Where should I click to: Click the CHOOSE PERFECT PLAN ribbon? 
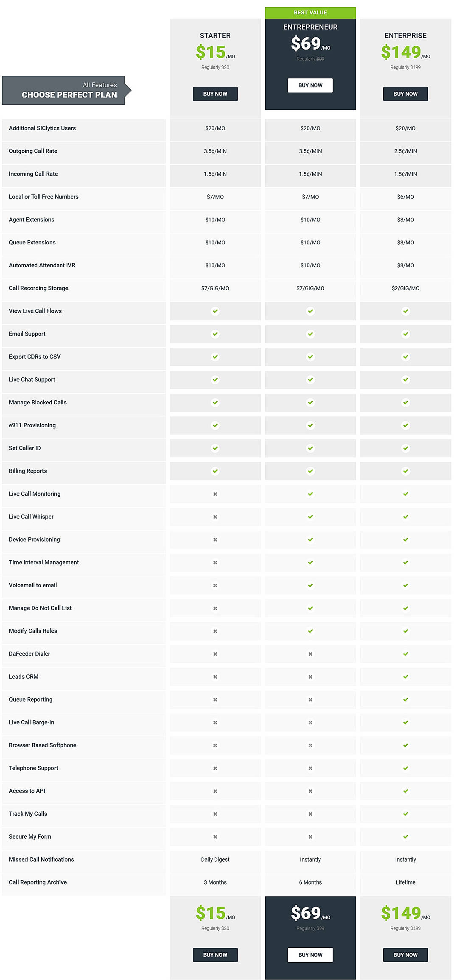[x=64, y=90]
